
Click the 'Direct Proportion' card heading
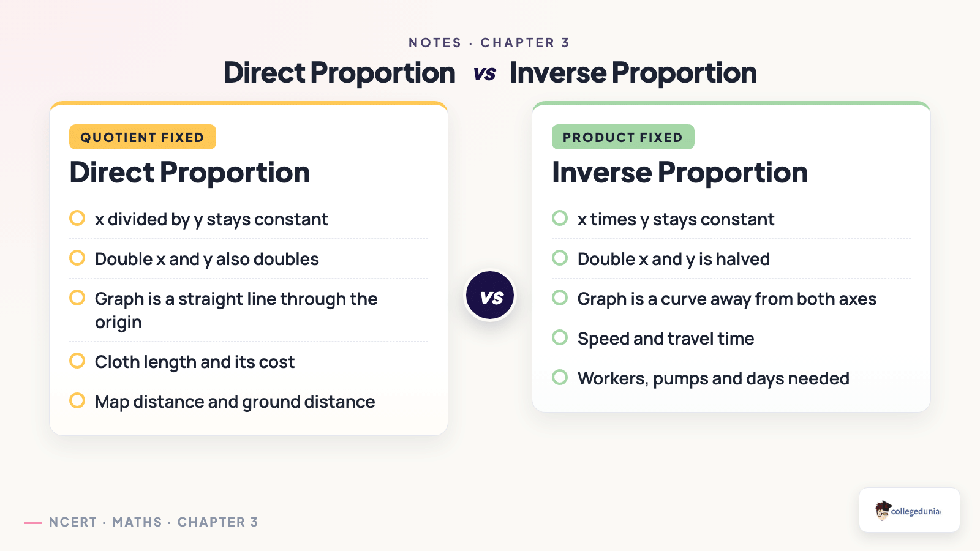[x=190, y=173]
